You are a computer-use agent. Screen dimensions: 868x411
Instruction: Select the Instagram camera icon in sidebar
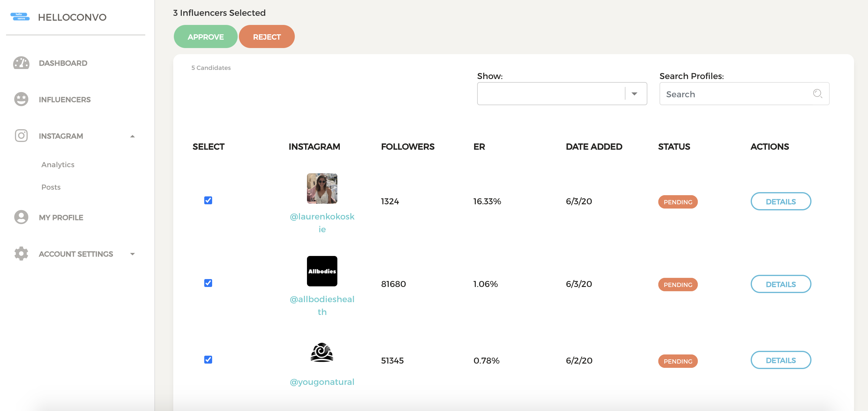21,136
